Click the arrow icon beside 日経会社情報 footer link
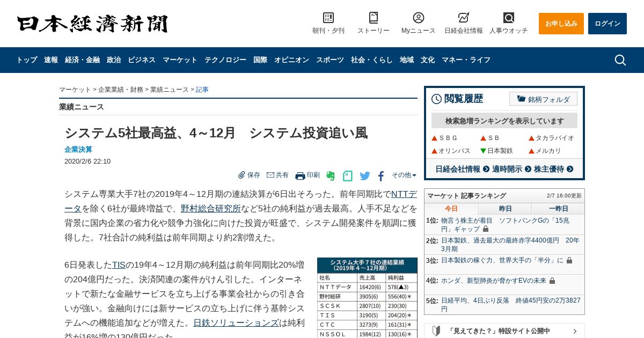Viewport: 644px width, 338px height. pos(486,169)
